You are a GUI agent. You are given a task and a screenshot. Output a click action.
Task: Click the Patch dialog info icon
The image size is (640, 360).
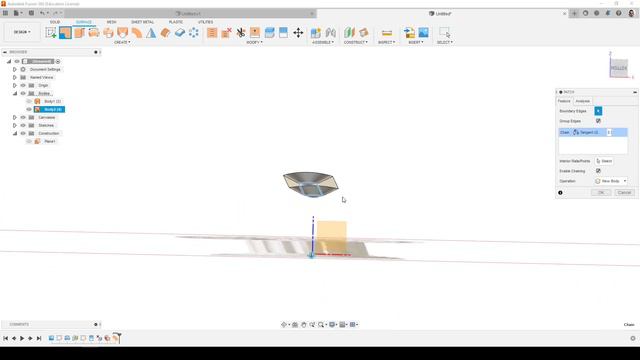coord(560,193)
